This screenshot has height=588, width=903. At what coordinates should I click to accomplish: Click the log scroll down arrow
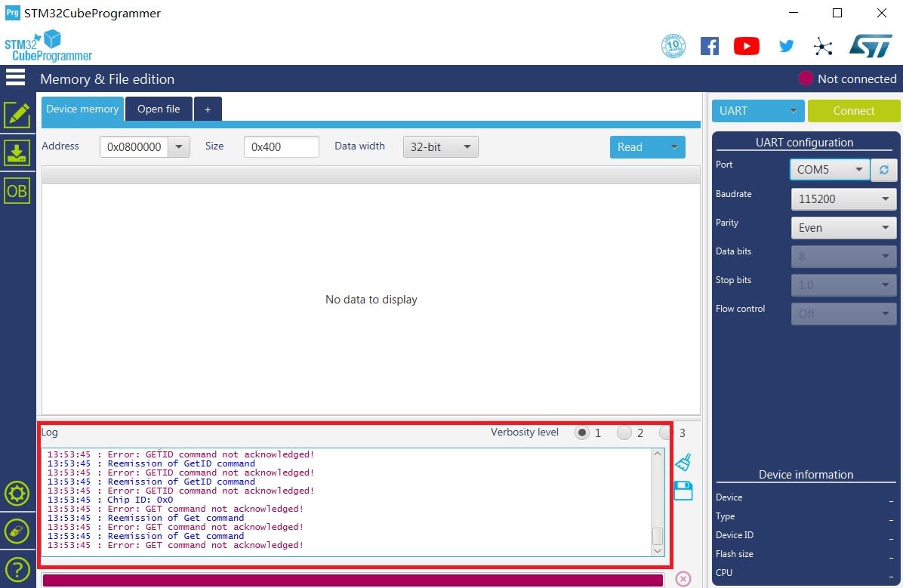point(657,551)
